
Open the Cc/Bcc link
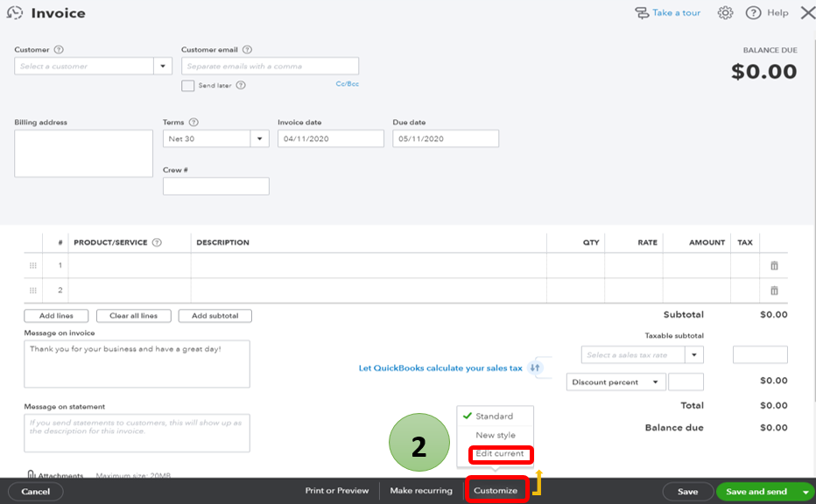click(347, 84)
